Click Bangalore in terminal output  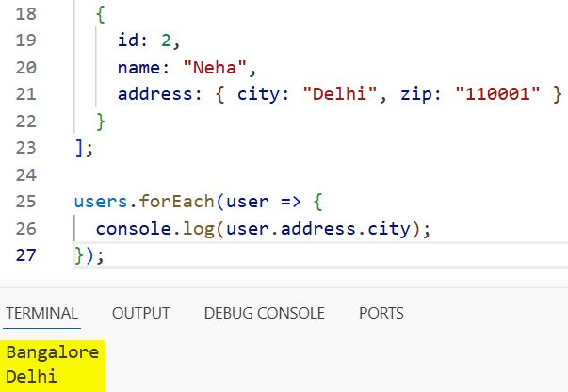pos(53,352)
